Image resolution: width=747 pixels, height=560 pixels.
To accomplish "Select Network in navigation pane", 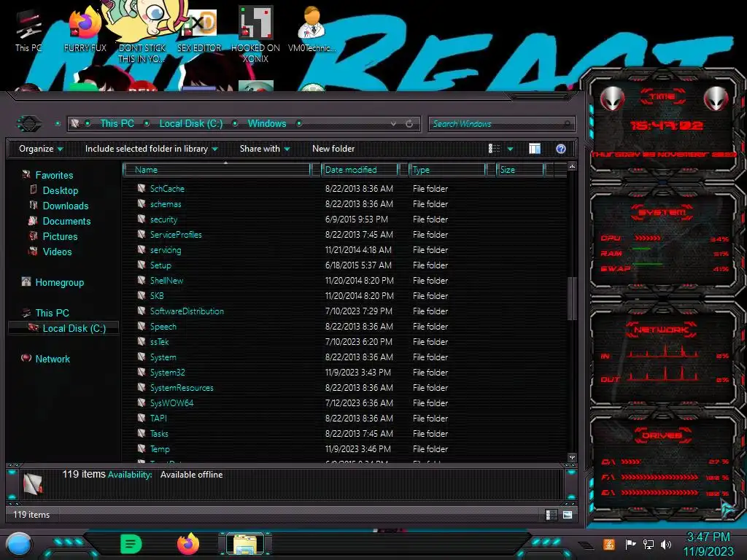I will tap(53, 359).
